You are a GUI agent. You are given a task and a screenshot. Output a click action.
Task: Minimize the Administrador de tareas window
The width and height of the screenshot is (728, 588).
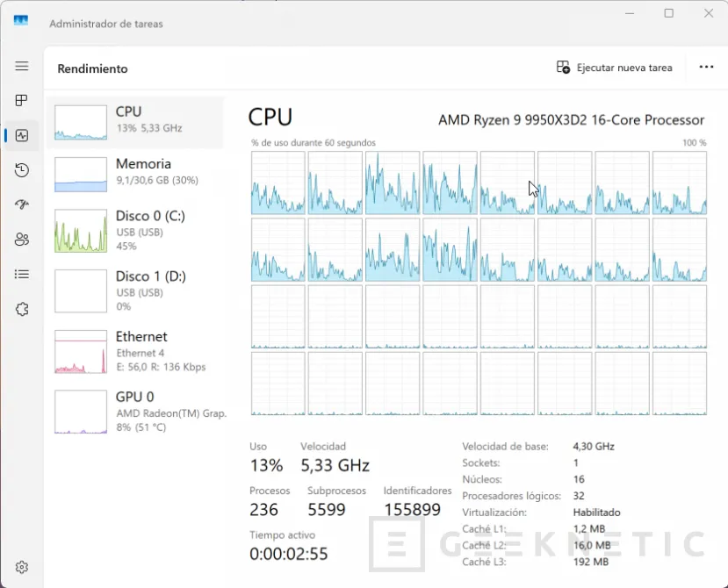[x=630, y=13]
